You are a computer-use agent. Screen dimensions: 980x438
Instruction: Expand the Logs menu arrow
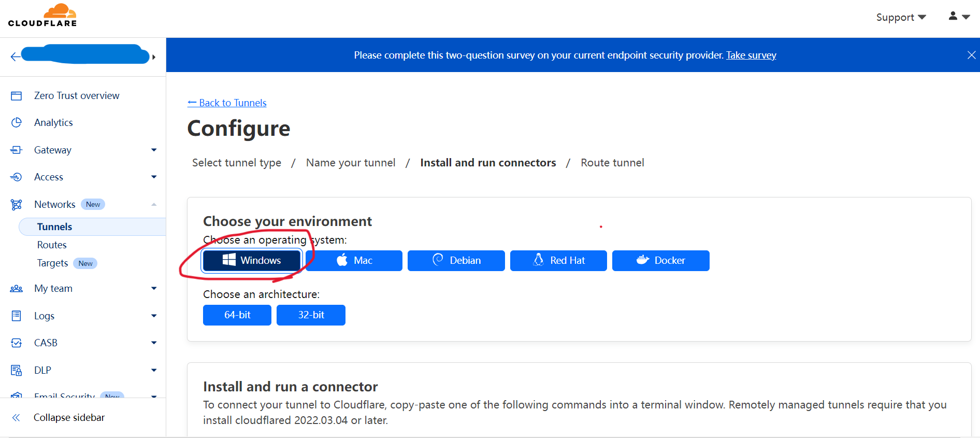[x=154, y=316]
